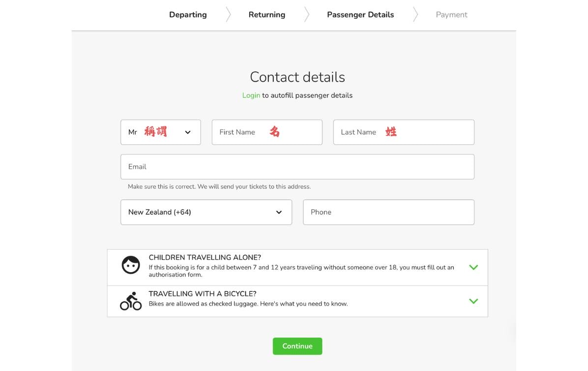Click the child face icon
588x371 pixels.
(x=130, y=265)
